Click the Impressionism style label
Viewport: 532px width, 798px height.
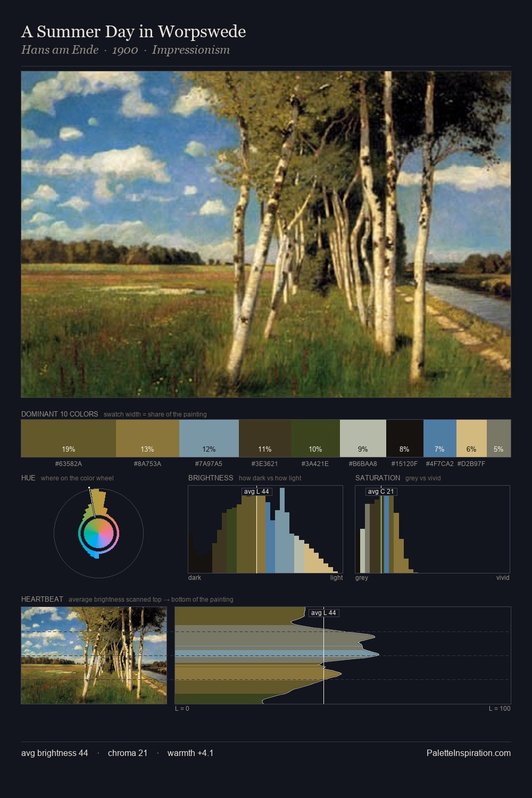(191, 50)
